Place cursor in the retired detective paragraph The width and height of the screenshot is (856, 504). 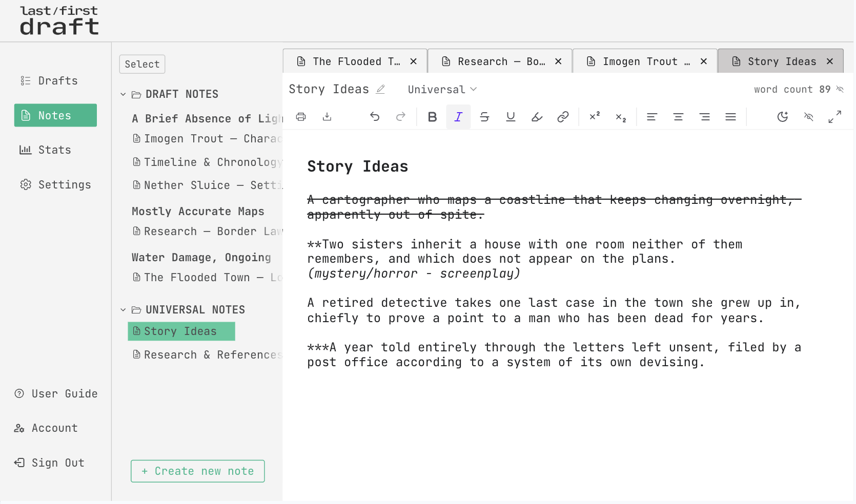[x=554, y=310]
